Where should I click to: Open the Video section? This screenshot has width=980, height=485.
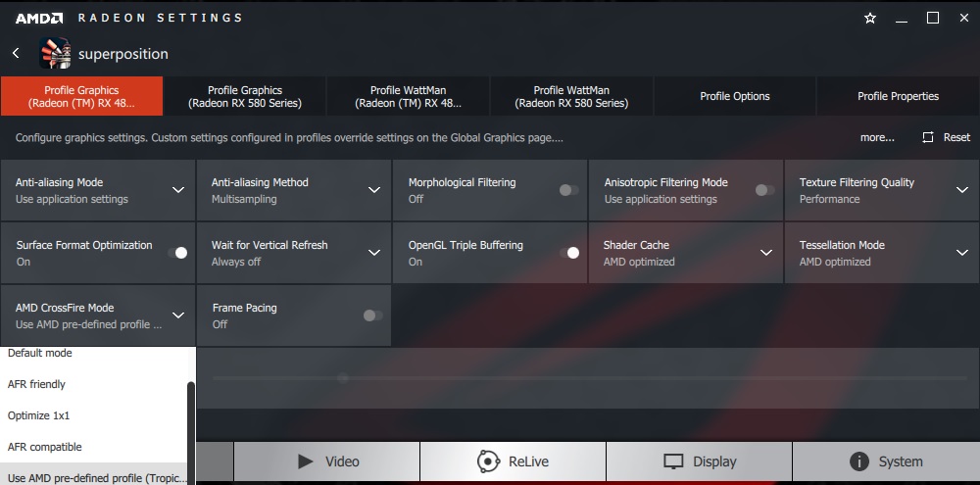[x=326, y=461]
